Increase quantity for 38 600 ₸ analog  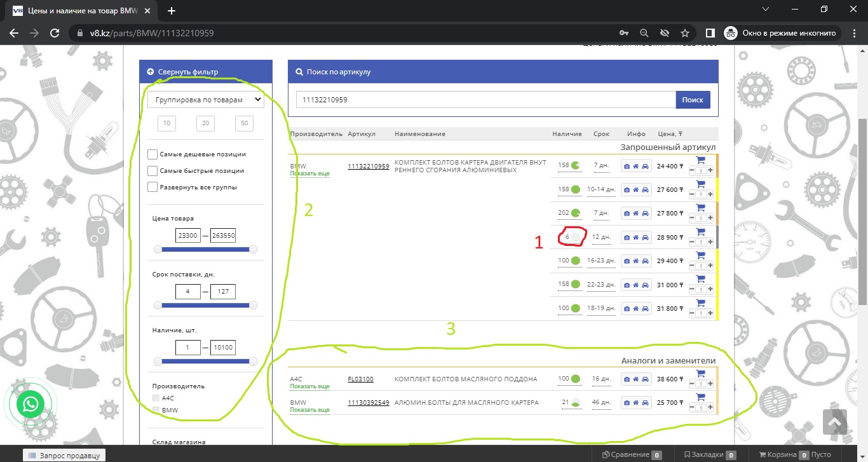point(710,383)
